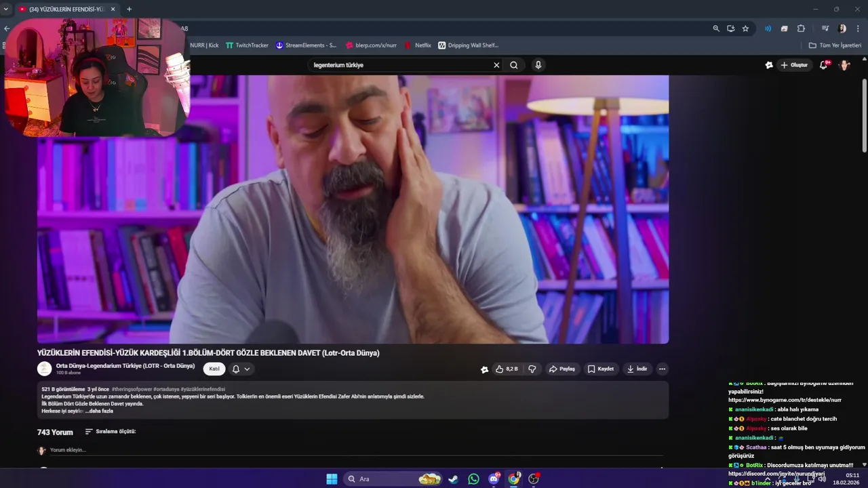Open new tab with plus button

coord(129,9)
